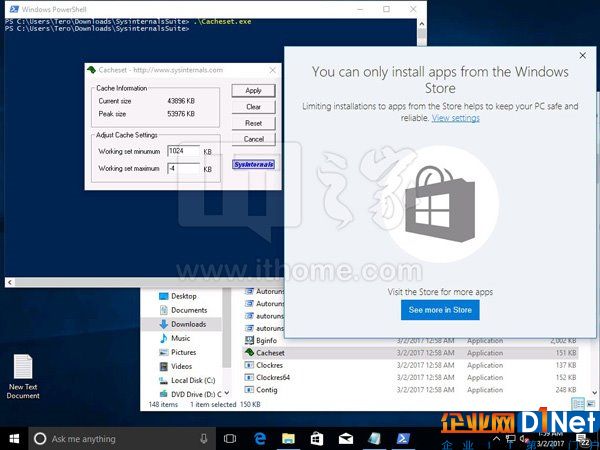Image resolution: width=600 pixels, height=450 pixels.
Task: Open New Text Document on desktop
Action: (23, 377)
